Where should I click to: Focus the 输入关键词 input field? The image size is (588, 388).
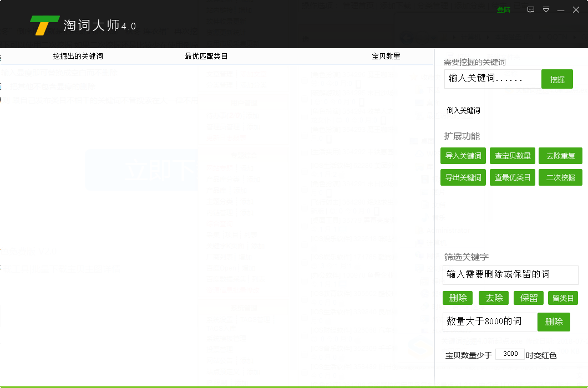tap(493, 79)
